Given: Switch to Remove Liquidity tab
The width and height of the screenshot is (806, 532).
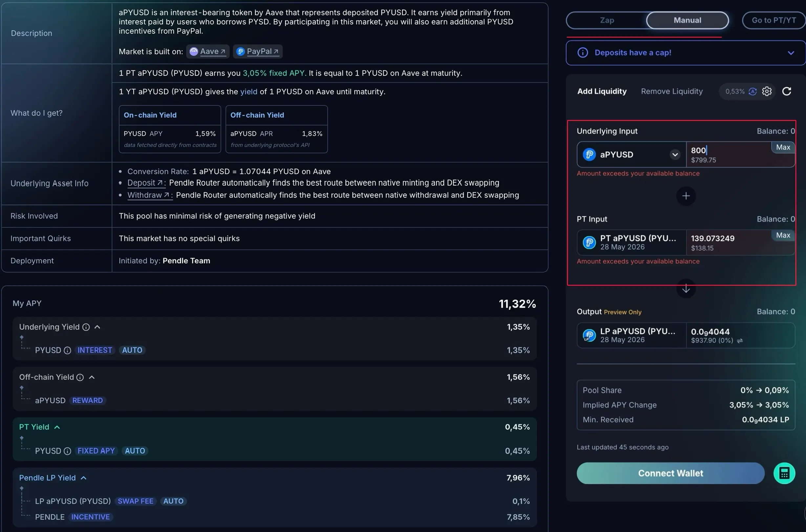Looking at the screenshot, I should click(x=671, y=91).
